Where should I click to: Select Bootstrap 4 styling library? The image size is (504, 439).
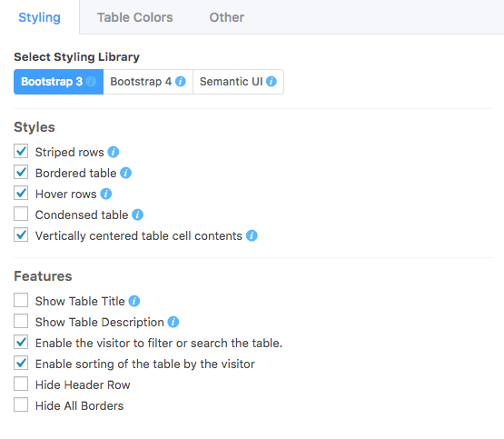[x=148, y=82]
